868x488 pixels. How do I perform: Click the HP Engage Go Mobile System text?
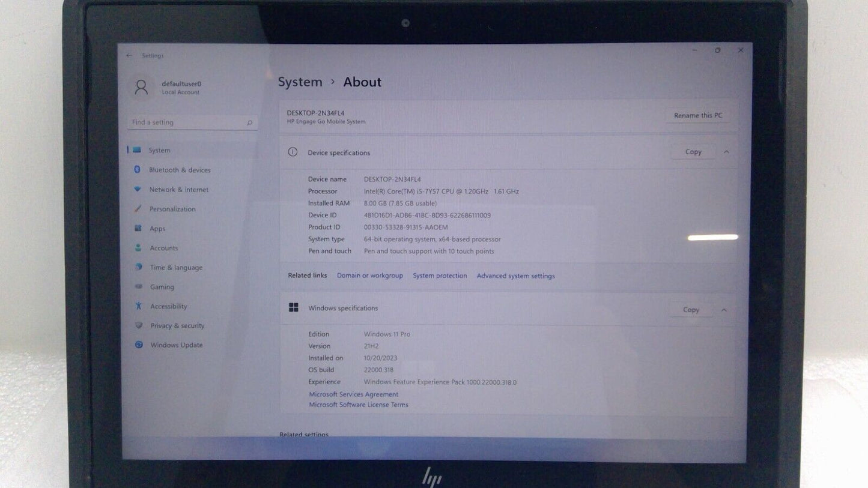(x=326, y=122)
